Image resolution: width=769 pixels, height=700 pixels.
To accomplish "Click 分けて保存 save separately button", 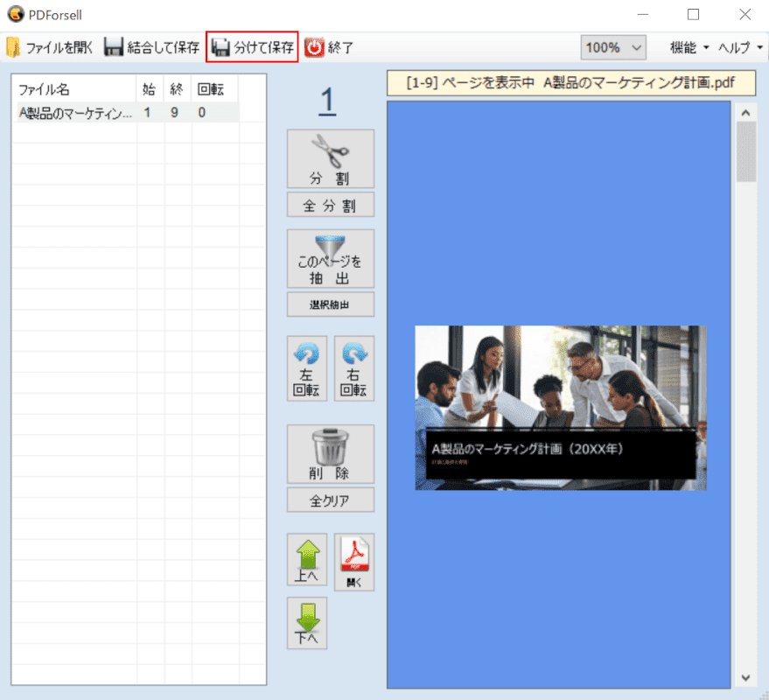I will [252, 47].
